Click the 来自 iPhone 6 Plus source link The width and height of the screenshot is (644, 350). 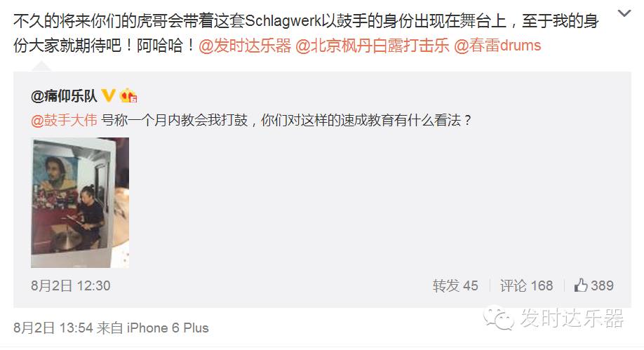[x=153, y=328]
